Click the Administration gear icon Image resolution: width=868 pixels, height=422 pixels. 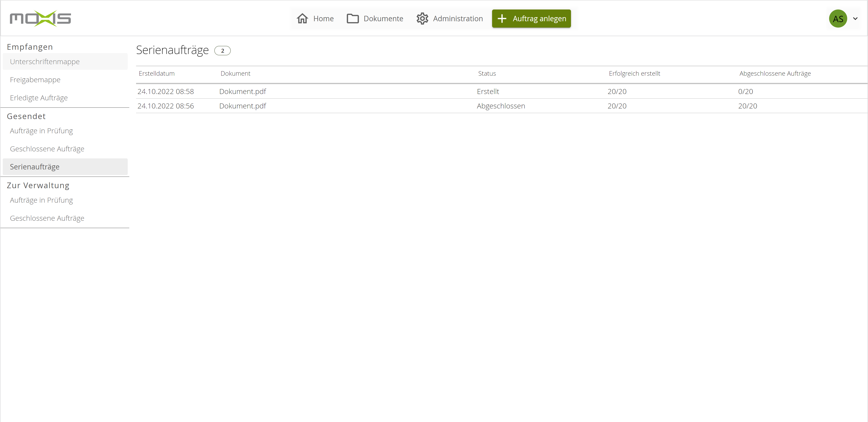(x=422, y=19)
